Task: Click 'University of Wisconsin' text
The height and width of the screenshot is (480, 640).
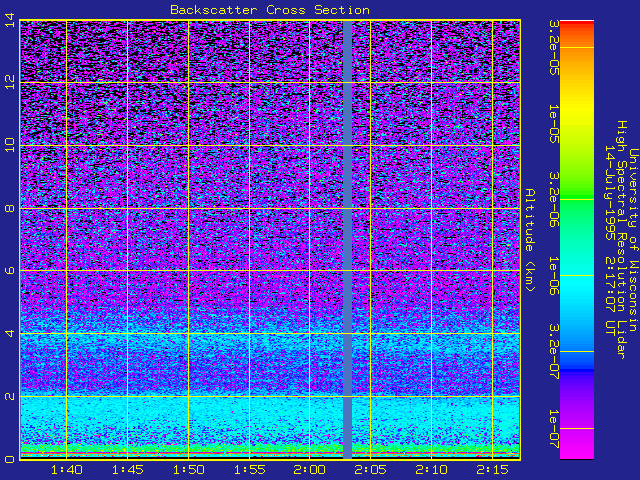Action: click(633, 240)
